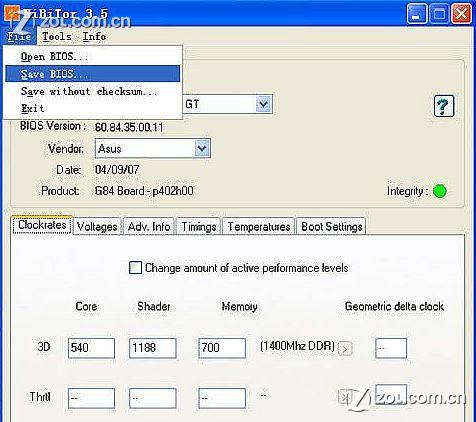Open the Timings tab

[x=199, y=227]
